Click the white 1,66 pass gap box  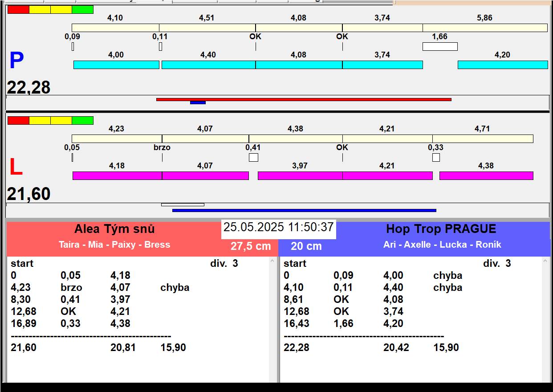click(x=440, y=46)
